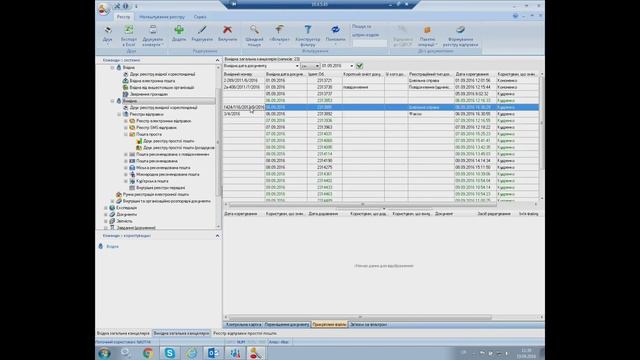Expand Реєстр SMS відправок node

click(x=126, y=128)
